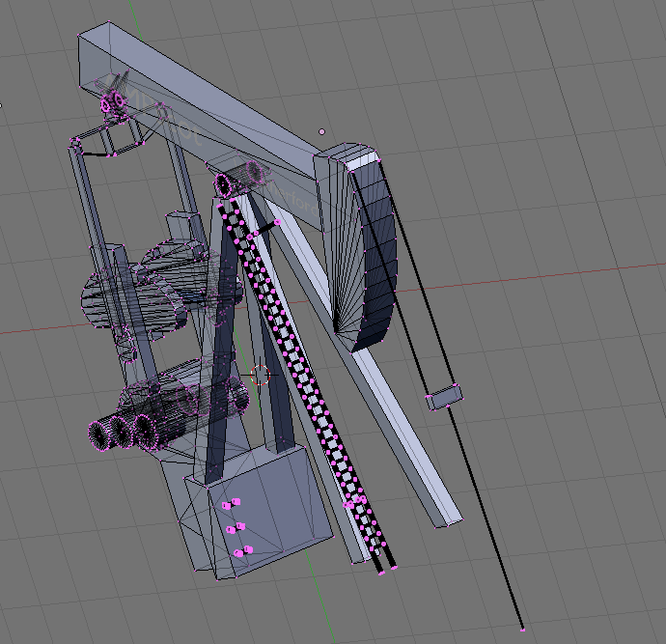Click the small carrier bar block on cable
Screen dimensions: 666x644
tap(444, 396)
